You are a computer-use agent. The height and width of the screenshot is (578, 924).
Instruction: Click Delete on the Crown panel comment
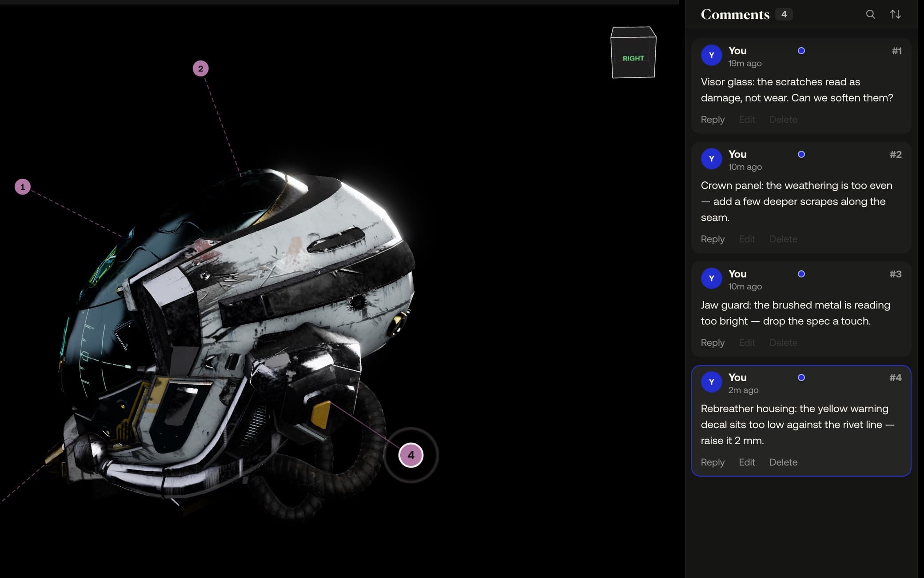[783, 239]
